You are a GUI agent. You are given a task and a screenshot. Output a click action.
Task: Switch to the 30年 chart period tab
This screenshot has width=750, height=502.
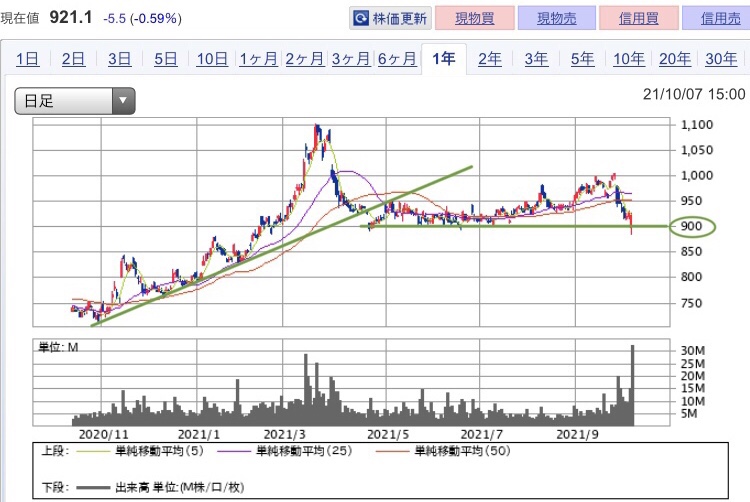tap(721, 59)
